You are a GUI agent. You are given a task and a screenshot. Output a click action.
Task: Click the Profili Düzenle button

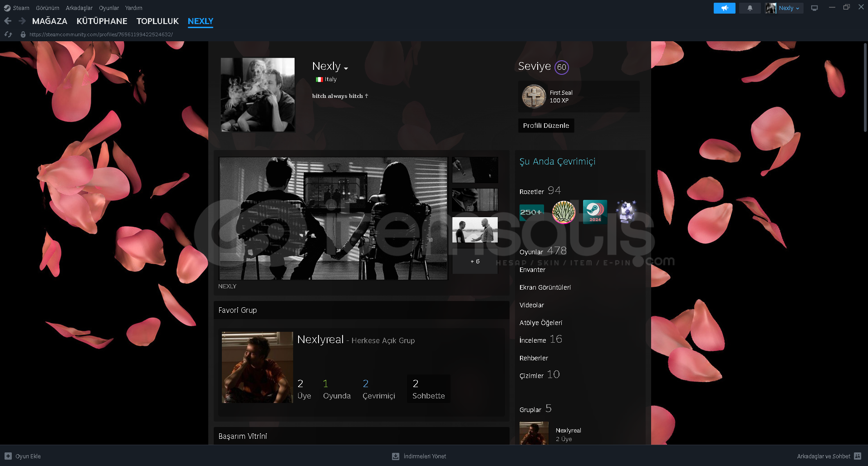tap(546, 126)
